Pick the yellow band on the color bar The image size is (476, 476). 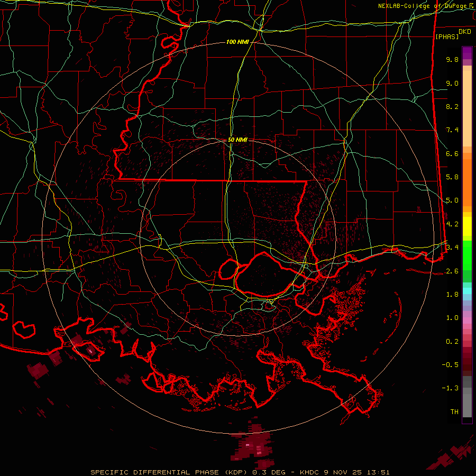467,226
